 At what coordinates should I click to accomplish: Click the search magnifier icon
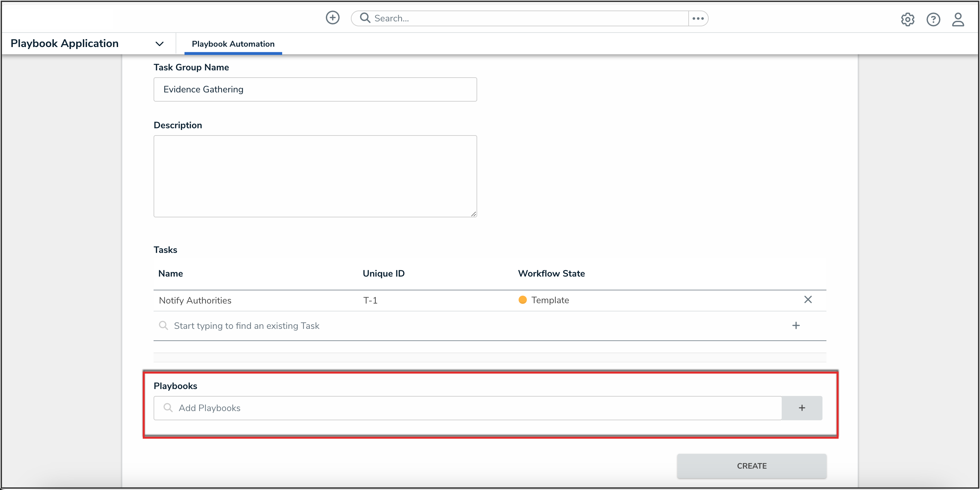365,18
